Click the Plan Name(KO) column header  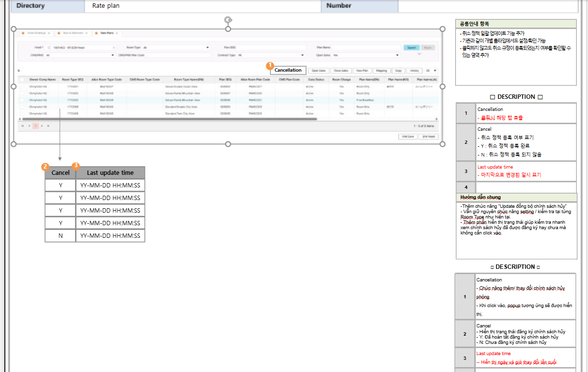[x=398, y=79]
